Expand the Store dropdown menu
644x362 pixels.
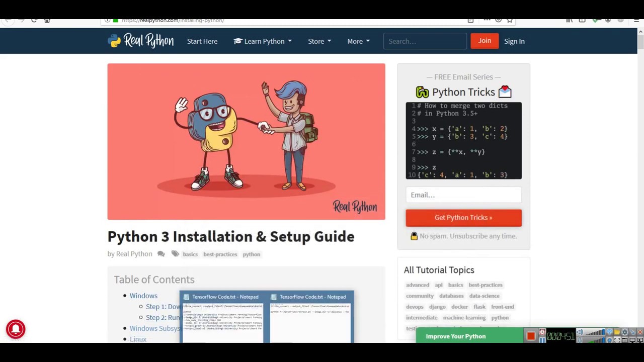tap(319, 41)
